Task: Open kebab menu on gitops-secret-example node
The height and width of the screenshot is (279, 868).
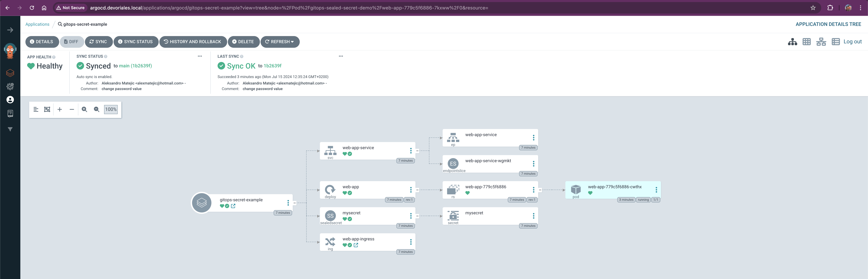Action: click(288, 203)
